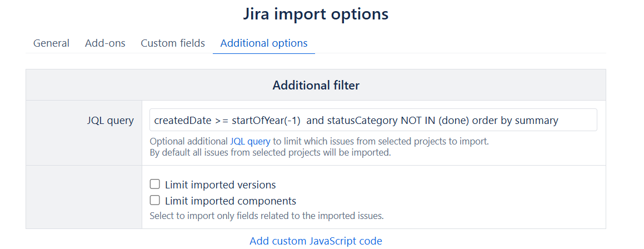Image resolution: width=644 pixels, height=249 pixels.
Task: Open the Custom fields tab
Action: click(x=173, y=43)
